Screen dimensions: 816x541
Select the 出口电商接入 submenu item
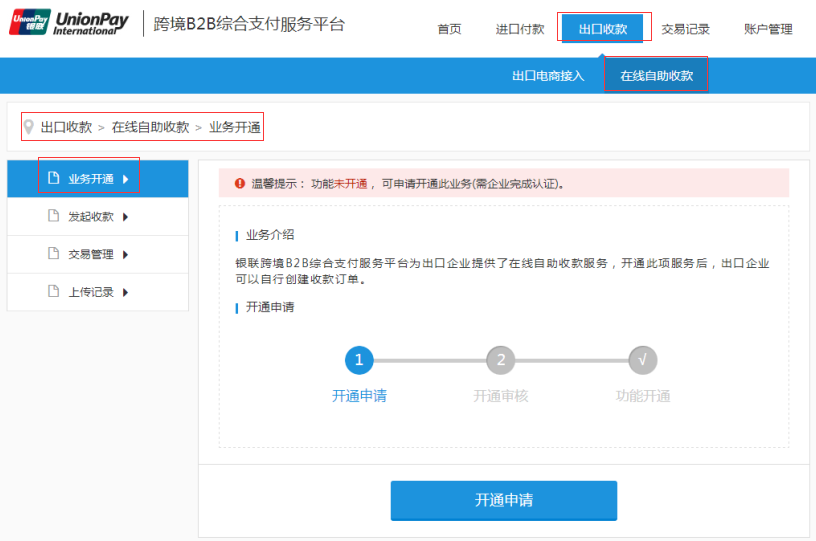pyautogui.click(x=548, y=76)
